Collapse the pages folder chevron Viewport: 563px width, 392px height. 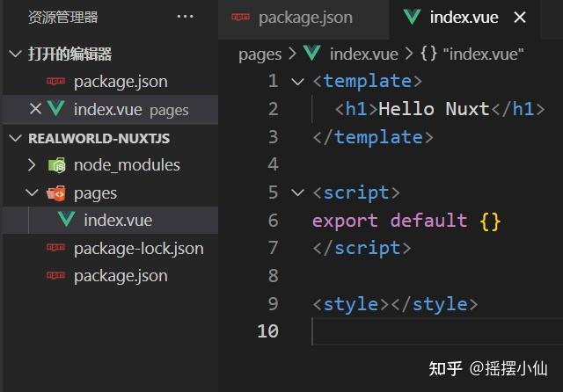click(32, 193)
